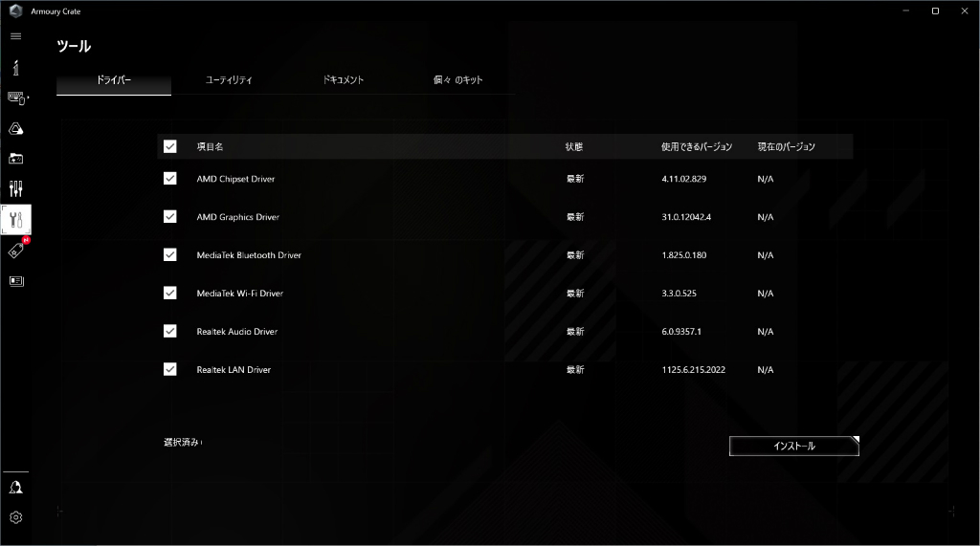The image size is (980, 546).
Task: Click version 4.11.02.829 of AMD Chipset Driver
Action: pyautogui.click(x=683, y=179)
